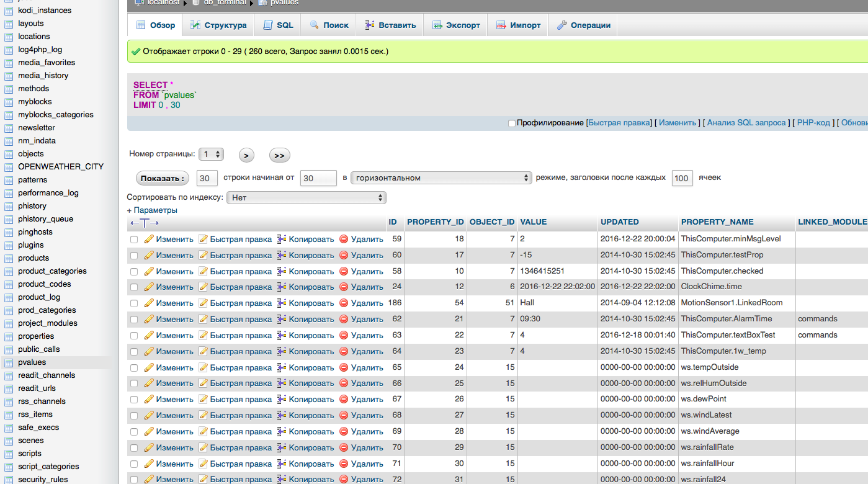The image size is (868, 484).
Task: Open the горизонтальном display mode dropdown
Action: tap(441, 178)
